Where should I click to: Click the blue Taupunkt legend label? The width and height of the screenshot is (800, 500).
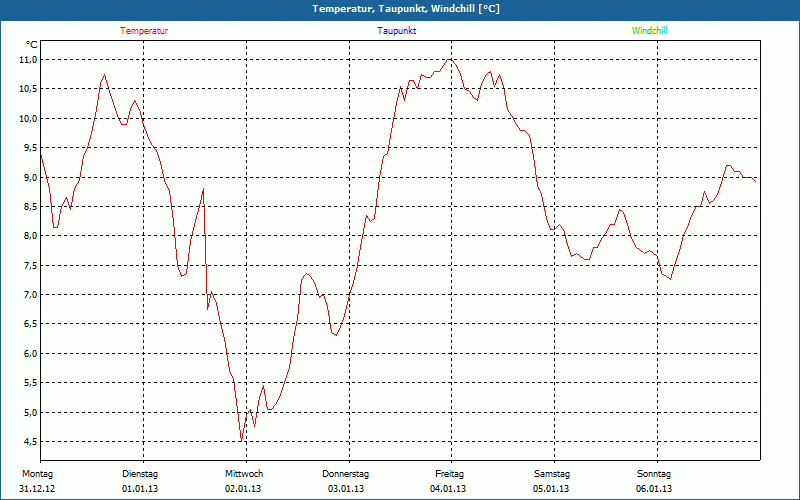click(x=397, y=31)
